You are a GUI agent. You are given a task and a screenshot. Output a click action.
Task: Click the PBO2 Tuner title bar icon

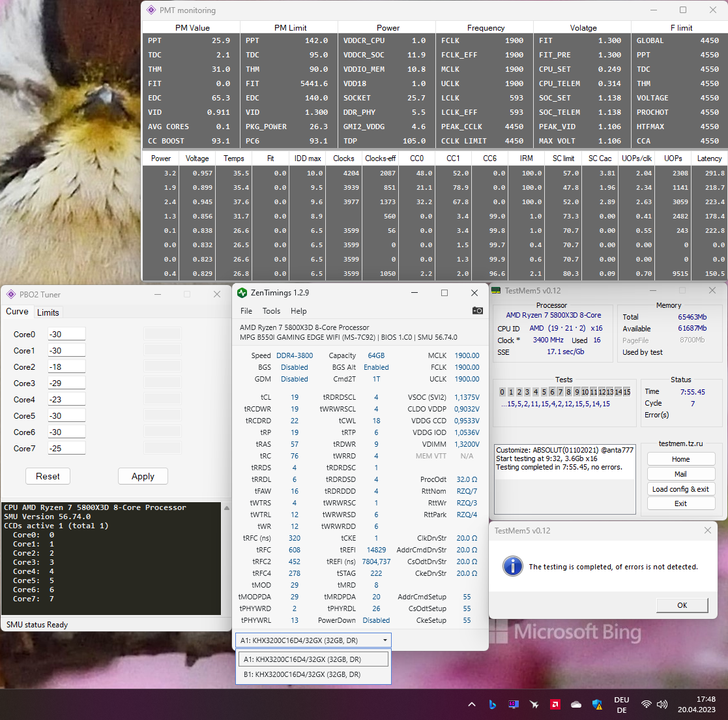click(11, 295)
